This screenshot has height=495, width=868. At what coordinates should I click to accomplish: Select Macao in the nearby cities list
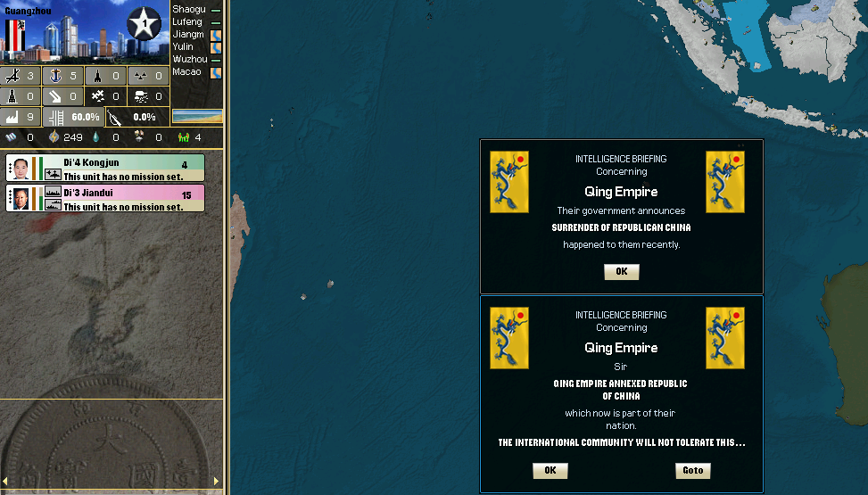pos(187,71)
